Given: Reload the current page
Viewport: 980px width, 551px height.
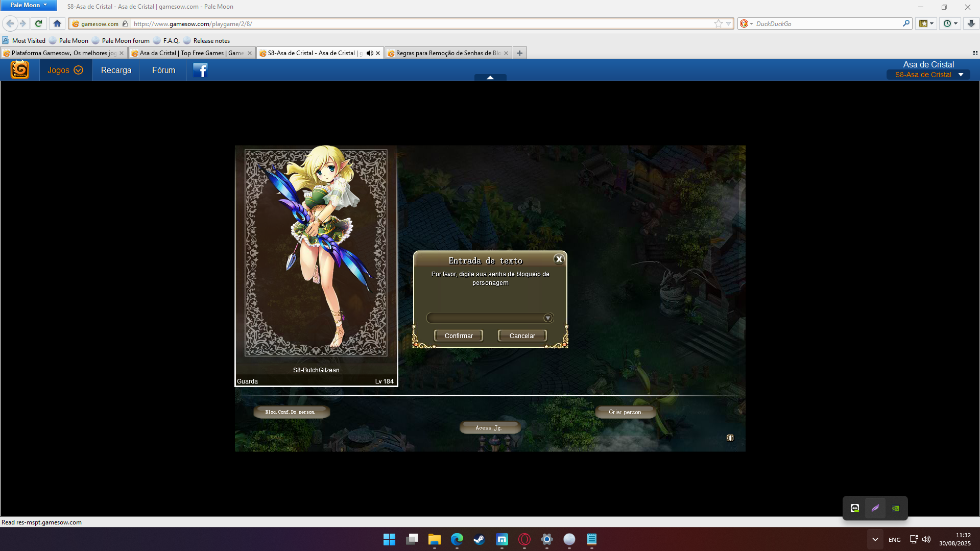Looking at the screenshot, I should 38,23.
